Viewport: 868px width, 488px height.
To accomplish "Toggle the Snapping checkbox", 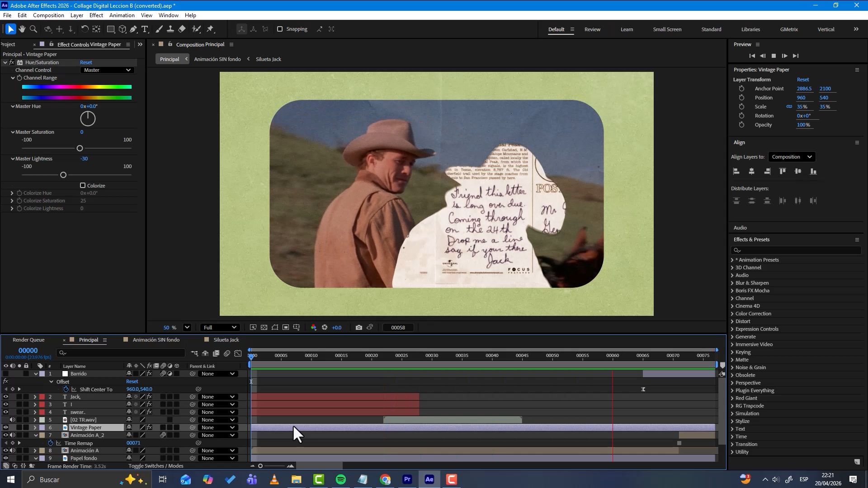I will 280,29.
